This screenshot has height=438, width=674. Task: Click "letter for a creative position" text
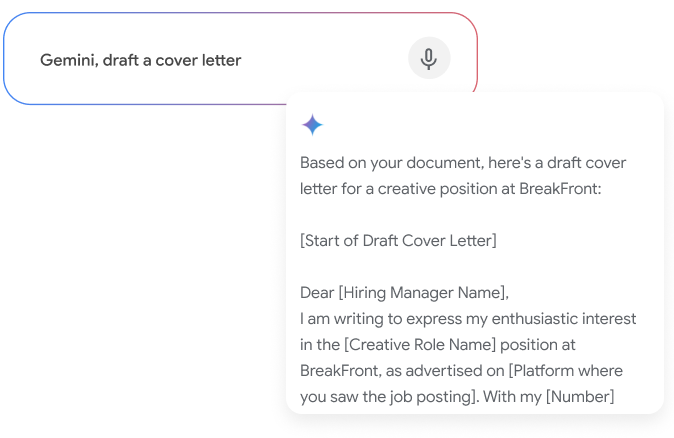398,189
